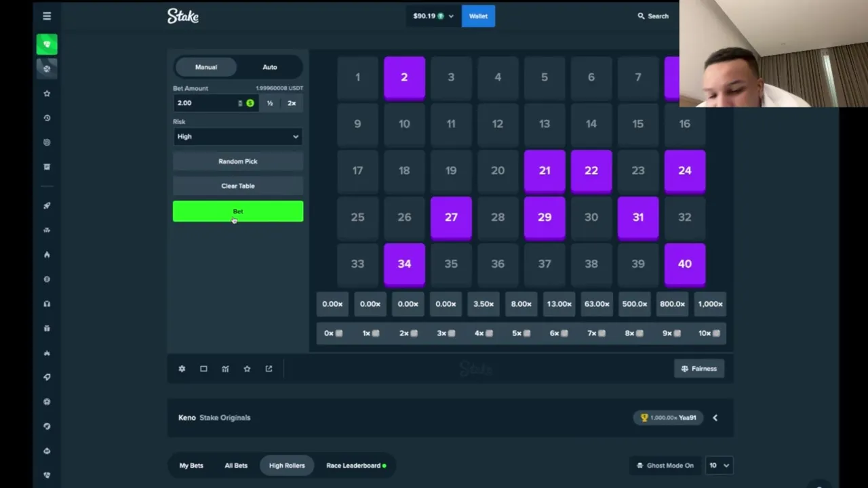Open Recent clock icon in sidebar

click(x=47, y=118)
